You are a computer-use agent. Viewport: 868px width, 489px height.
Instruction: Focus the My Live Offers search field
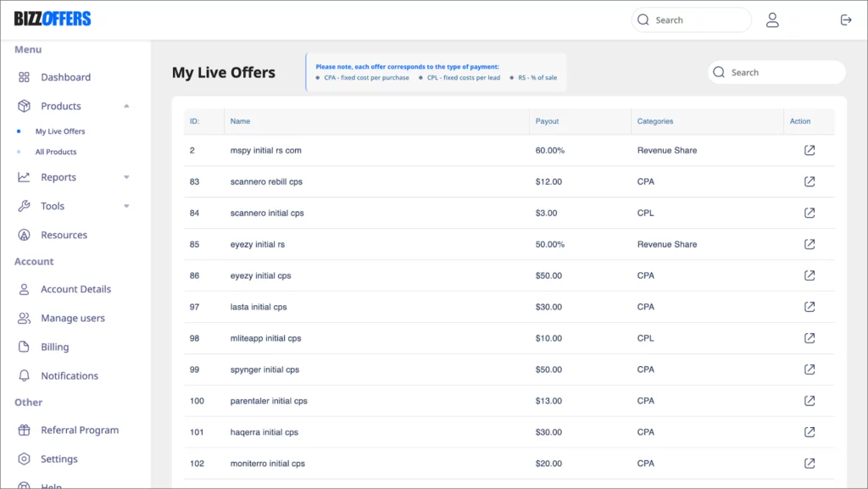coord(776,73)
